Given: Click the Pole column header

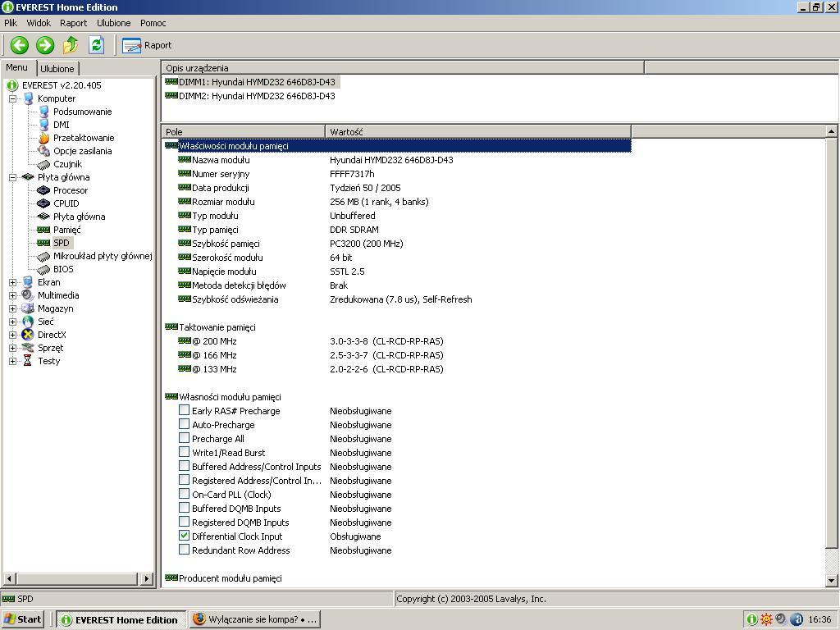Looking at the screenshot, I should pyautogui.click(x=244, y=132).
